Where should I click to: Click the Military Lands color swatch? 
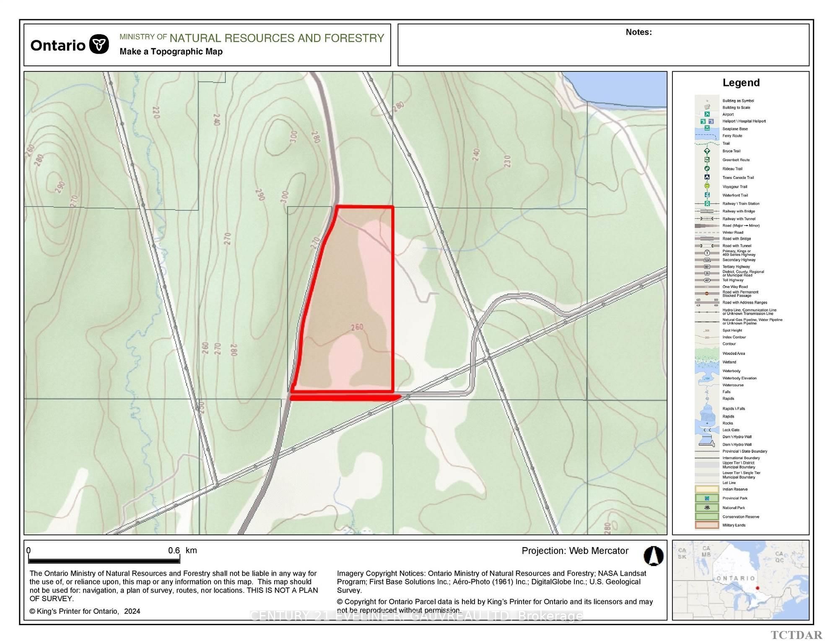pos(707,525)
